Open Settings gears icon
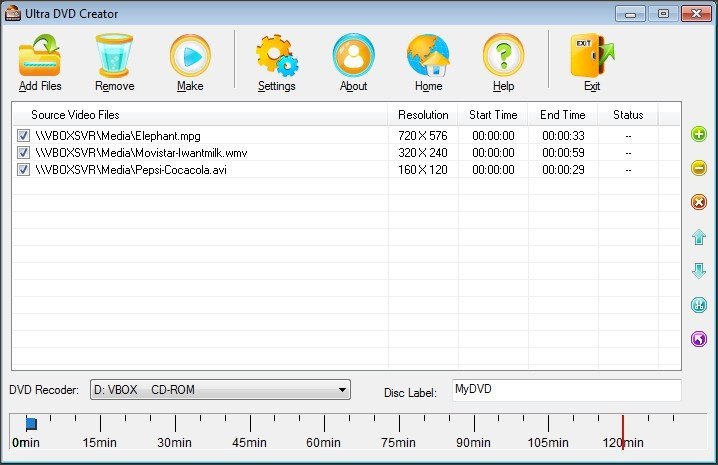 [x=277, y=56]
